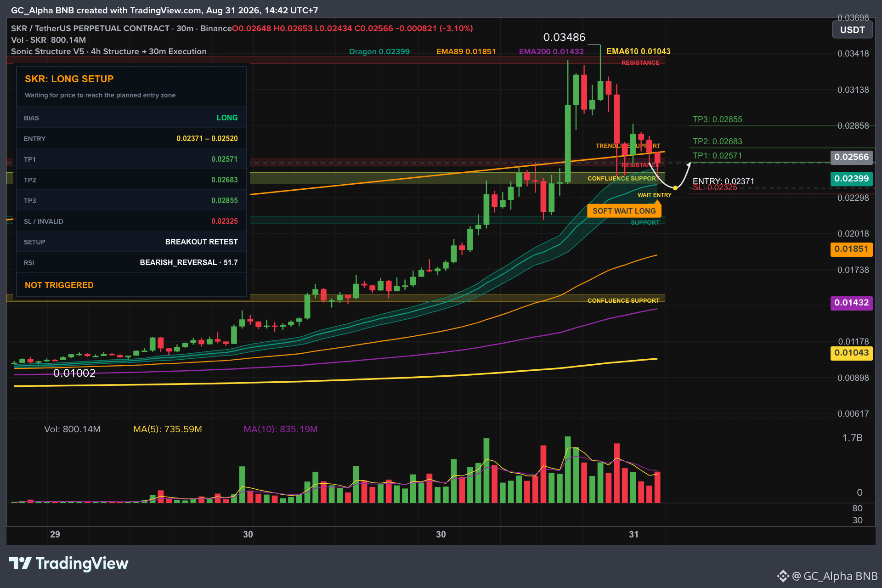Click the gray 0.02566 current price tag
The image size is (882, 588).
[852, 157]
